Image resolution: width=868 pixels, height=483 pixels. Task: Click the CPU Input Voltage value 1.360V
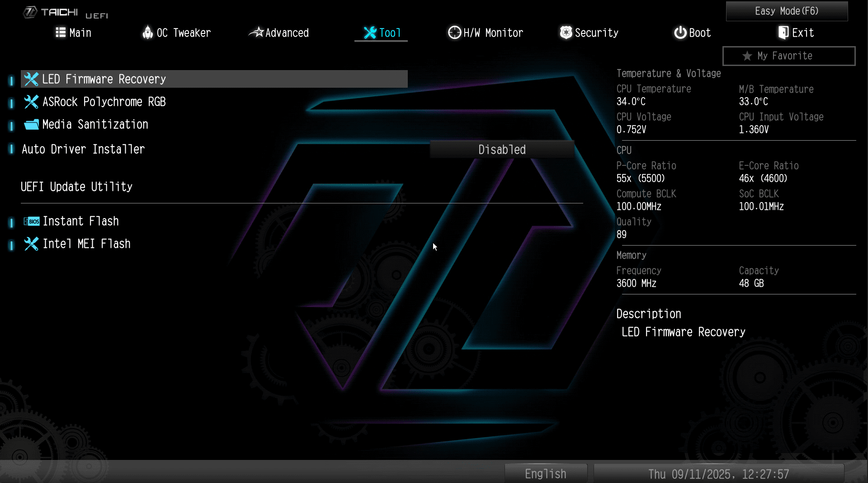pyautogui.click(x=754, y=130)
